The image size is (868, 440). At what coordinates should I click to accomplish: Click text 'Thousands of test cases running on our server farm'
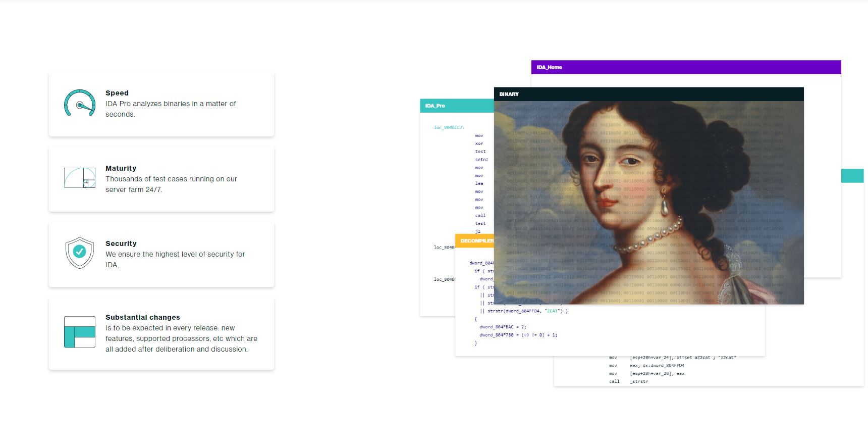click(x=171, y=184)
